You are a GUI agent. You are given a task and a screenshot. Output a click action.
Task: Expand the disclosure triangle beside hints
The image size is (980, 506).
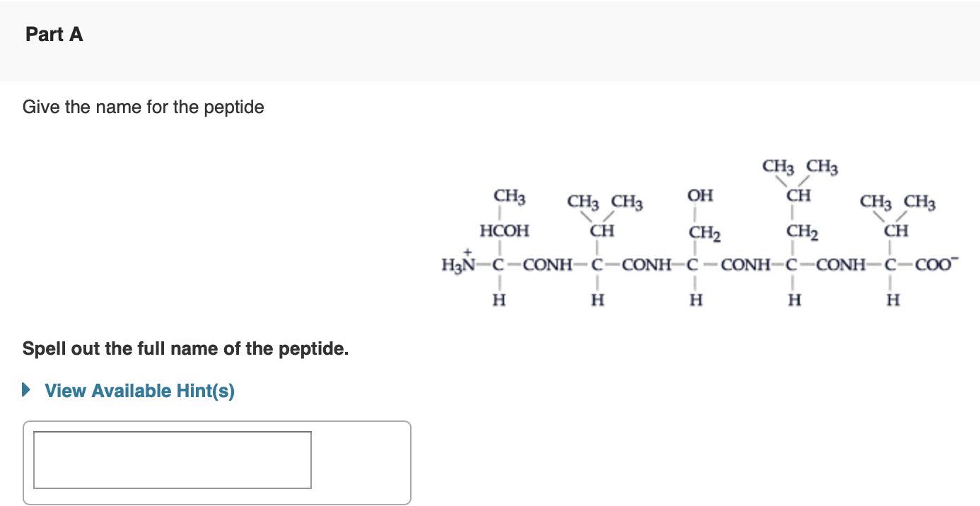pos(25,389)
